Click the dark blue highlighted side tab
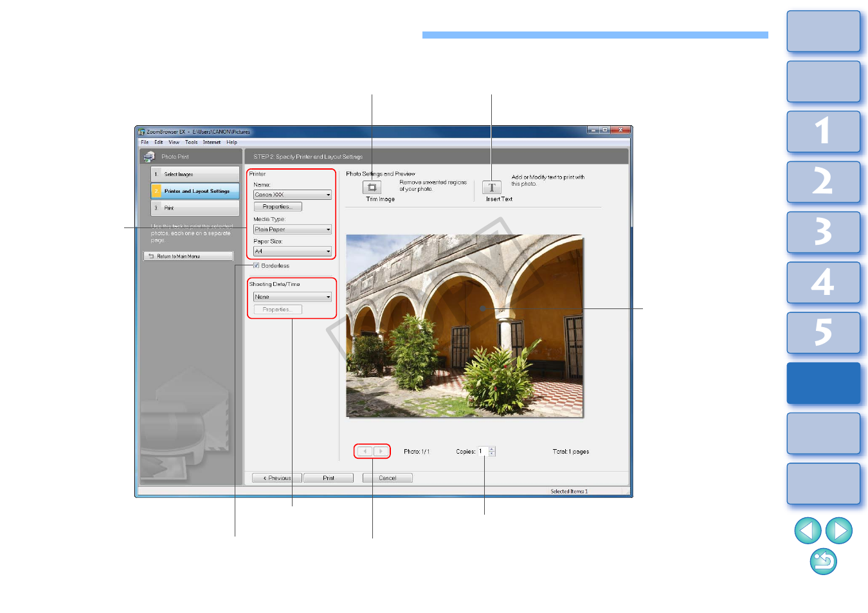 824,383
